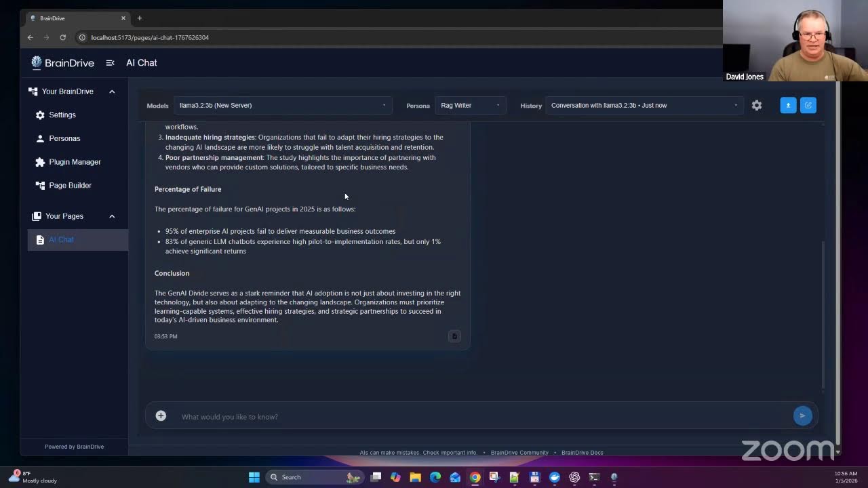The height and width of the screenshot is (488, 868).
Task: Copy the AI response message
Action: 454,336
